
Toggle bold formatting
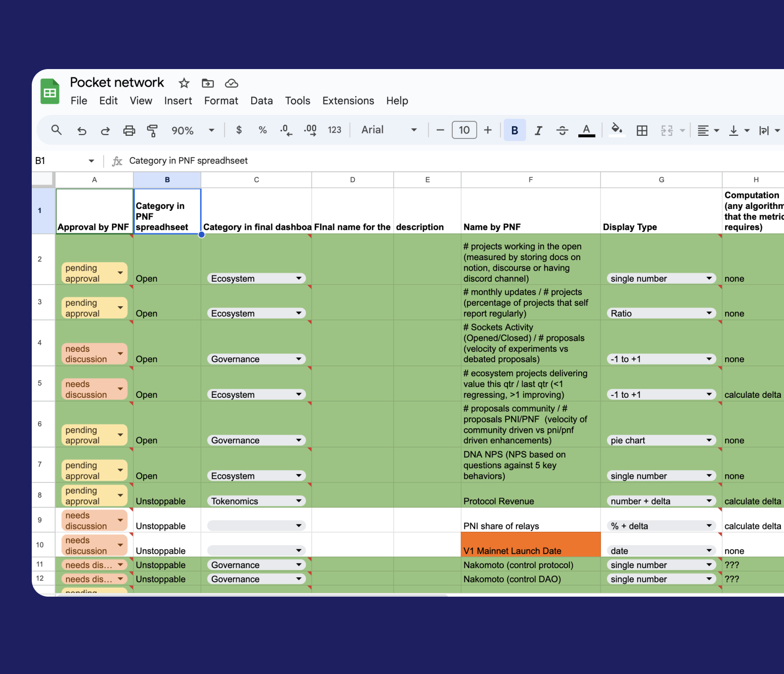coord(515,130)
